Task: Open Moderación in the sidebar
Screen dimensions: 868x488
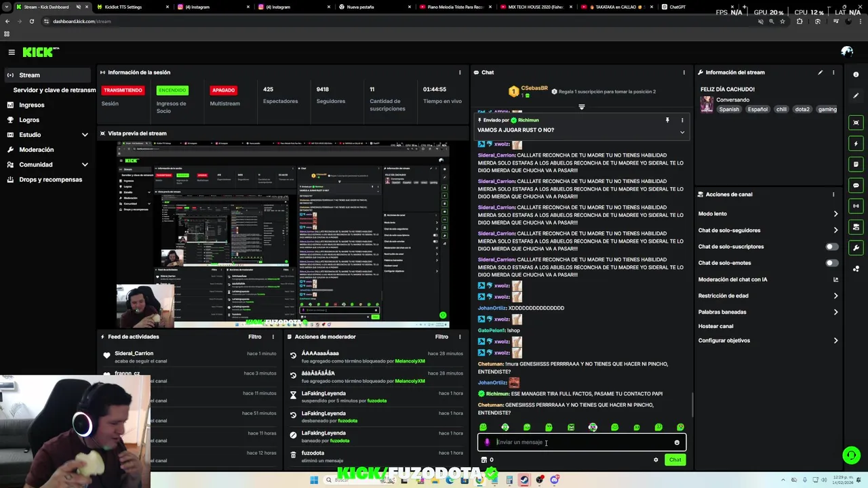Action: 47,150
